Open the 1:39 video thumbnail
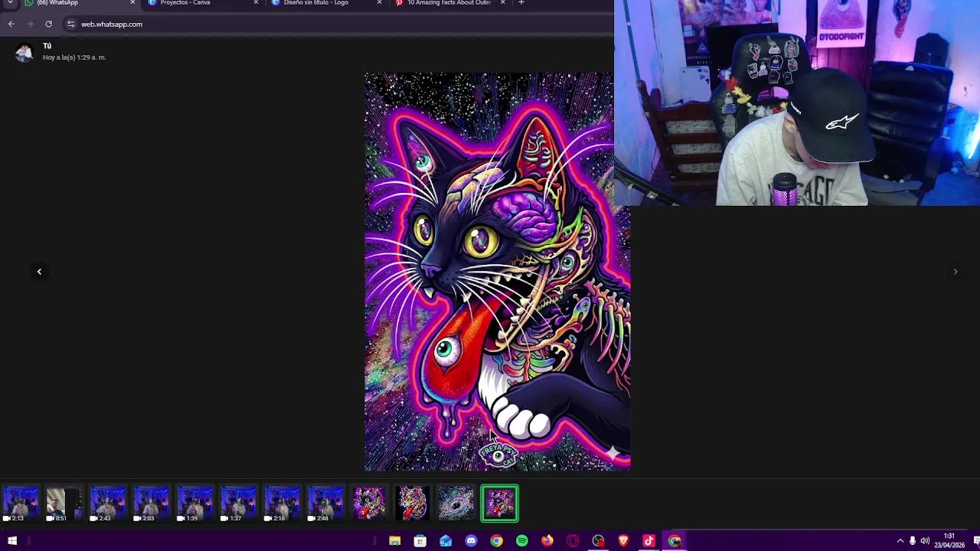This screenshot has height=551, width=980. click(x=194, y=504)
